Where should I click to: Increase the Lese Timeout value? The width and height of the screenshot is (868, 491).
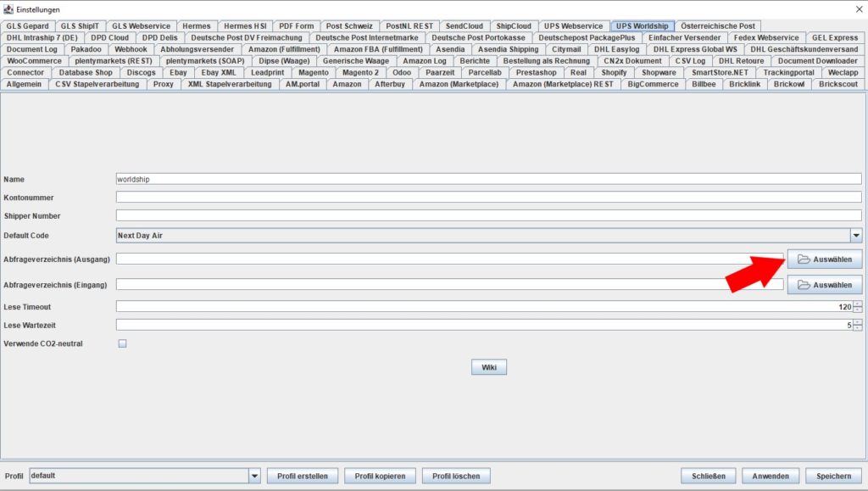pos(858,304)
